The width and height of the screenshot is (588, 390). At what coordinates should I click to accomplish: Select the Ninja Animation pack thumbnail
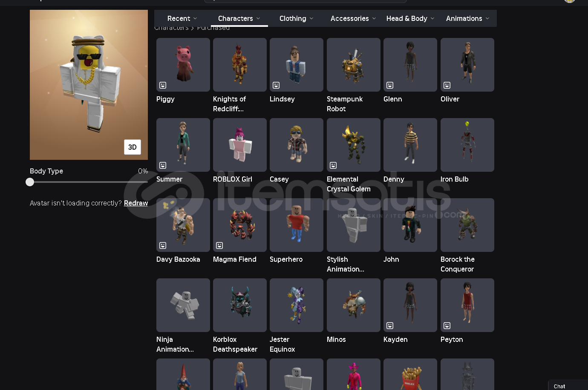coord(183,305)
